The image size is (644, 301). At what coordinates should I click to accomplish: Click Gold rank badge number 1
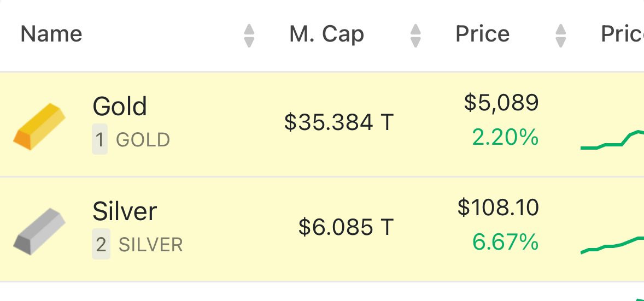click(x=99, y=140)
